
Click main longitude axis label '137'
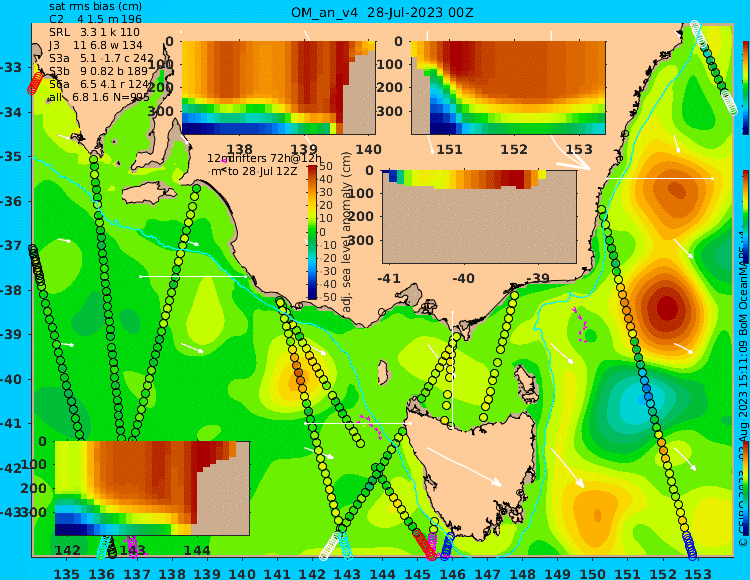pyautogui.click(x=137, y=573)
